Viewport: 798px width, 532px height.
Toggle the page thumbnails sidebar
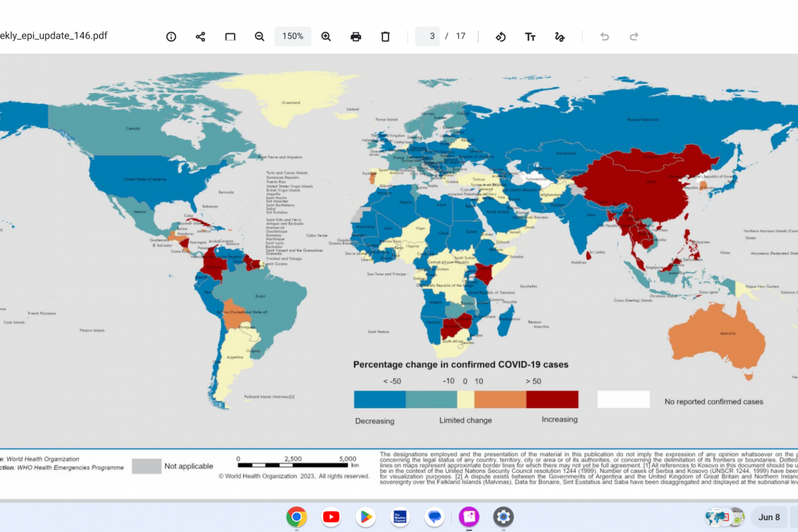[230, 37]
